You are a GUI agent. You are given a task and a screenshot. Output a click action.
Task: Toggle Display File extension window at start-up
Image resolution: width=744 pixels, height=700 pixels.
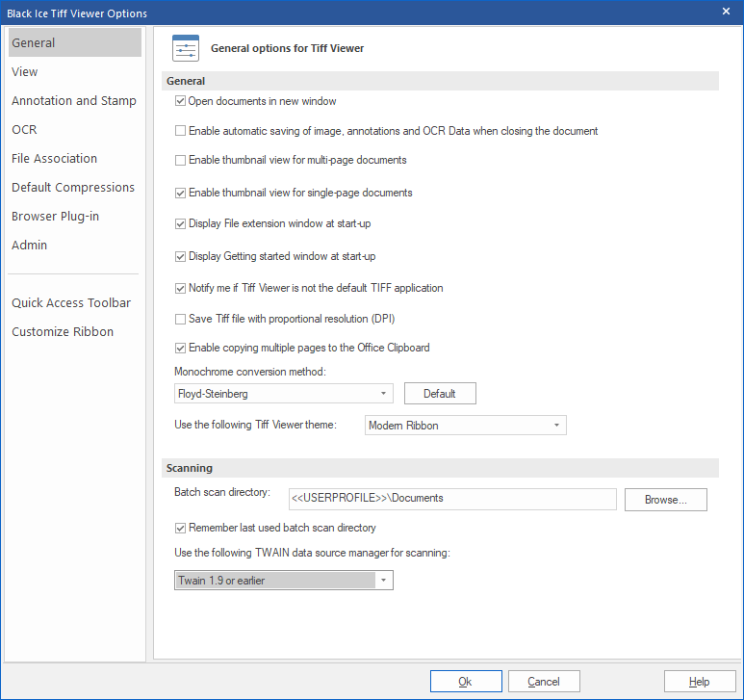180,223
